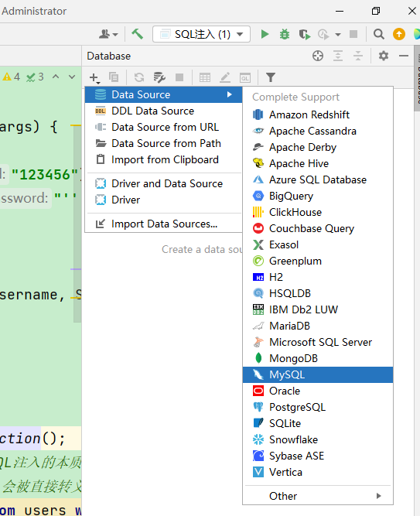Screen dimensions: 420x516
Task: Select PostgreSQL from the list
Action: [x=318, y=407]
